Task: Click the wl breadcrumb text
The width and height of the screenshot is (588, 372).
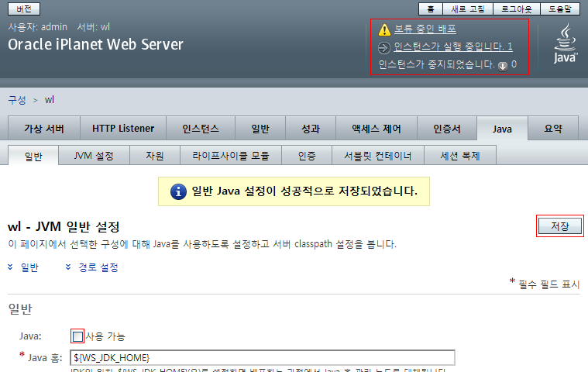Action: pyautogui.click(x=50, y=100)
